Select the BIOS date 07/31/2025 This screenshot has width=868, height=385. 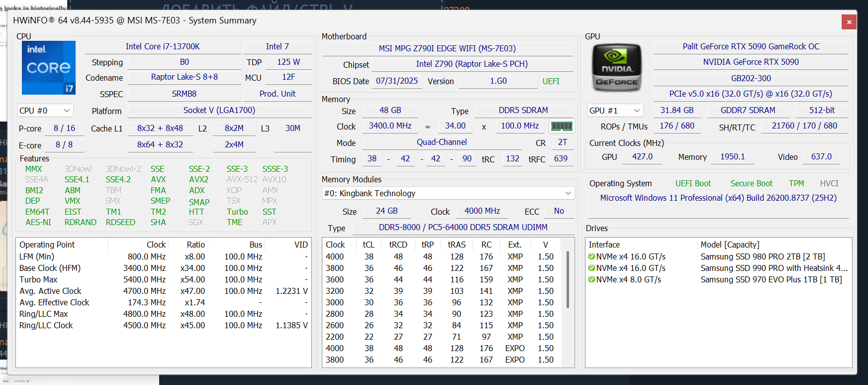[397, 81]
